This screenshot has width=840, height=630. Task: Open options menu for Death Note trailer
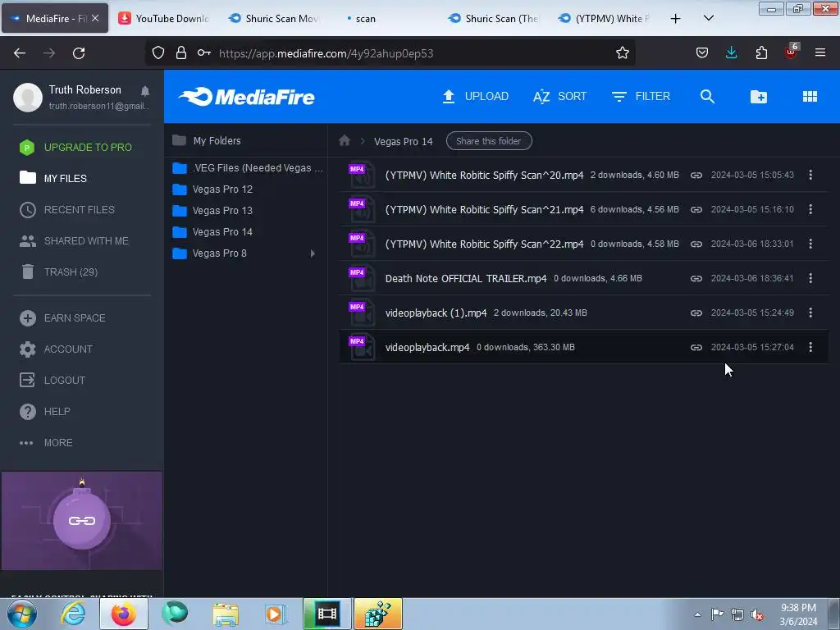tap(810, 278)
